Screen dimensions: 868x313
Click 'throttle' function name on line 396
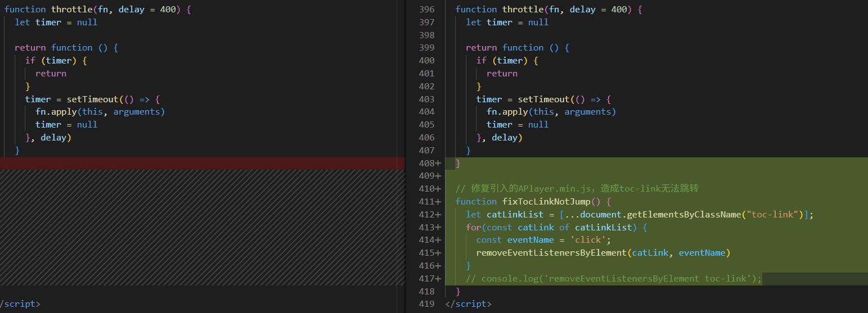[523, 10]
